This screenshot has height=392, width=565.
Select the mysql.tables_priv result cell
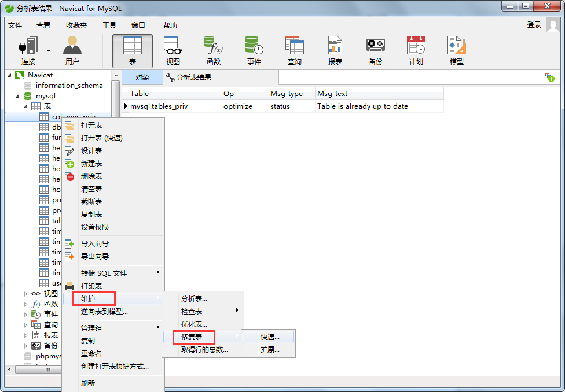tap(175, 106)
